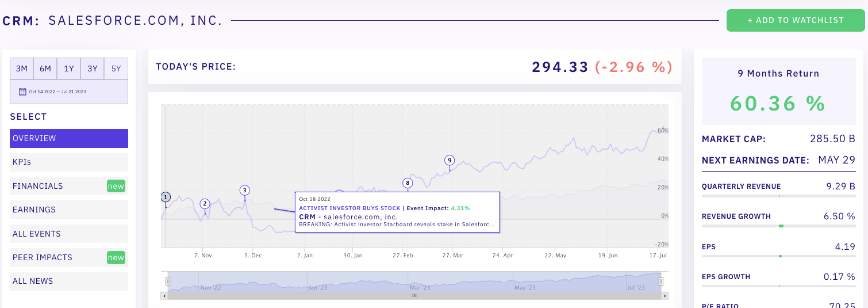Select the 6M time range
The width and height of the screenshot is (868, 308).
(x=45, y=69)
